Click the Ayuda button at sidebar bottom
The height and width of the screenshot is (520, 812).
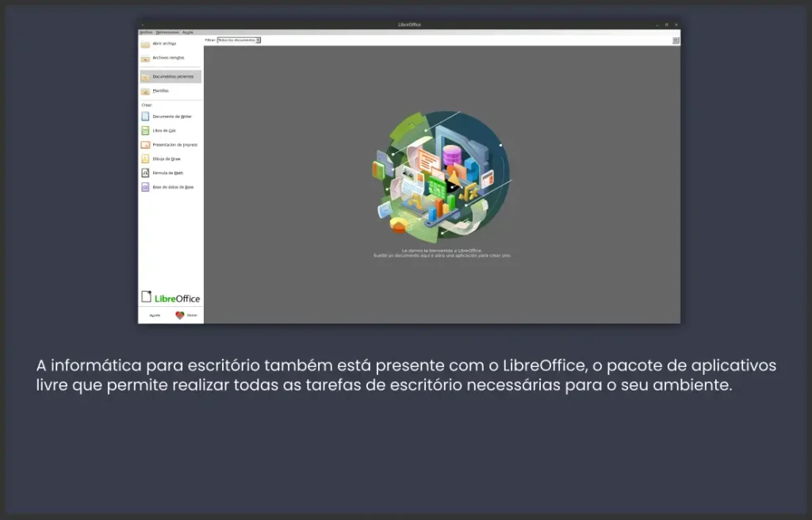click(x=155, y=315)
